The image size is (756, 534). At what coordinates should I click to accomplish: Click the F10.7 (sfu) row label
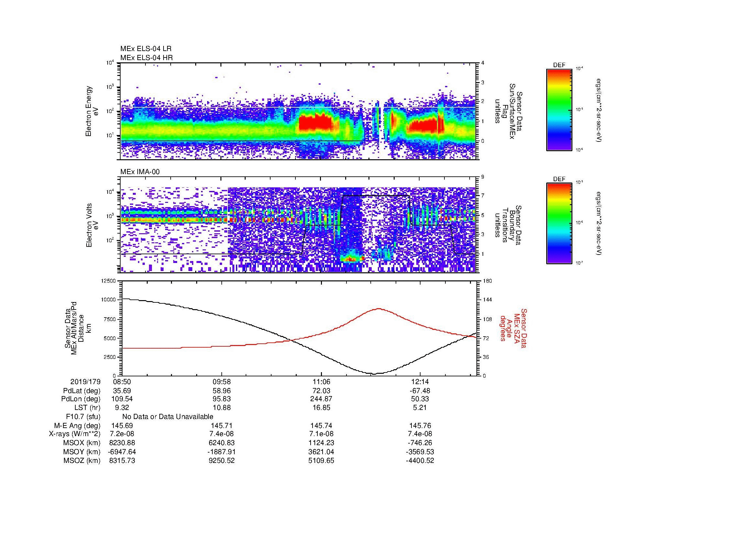point(83,417)
